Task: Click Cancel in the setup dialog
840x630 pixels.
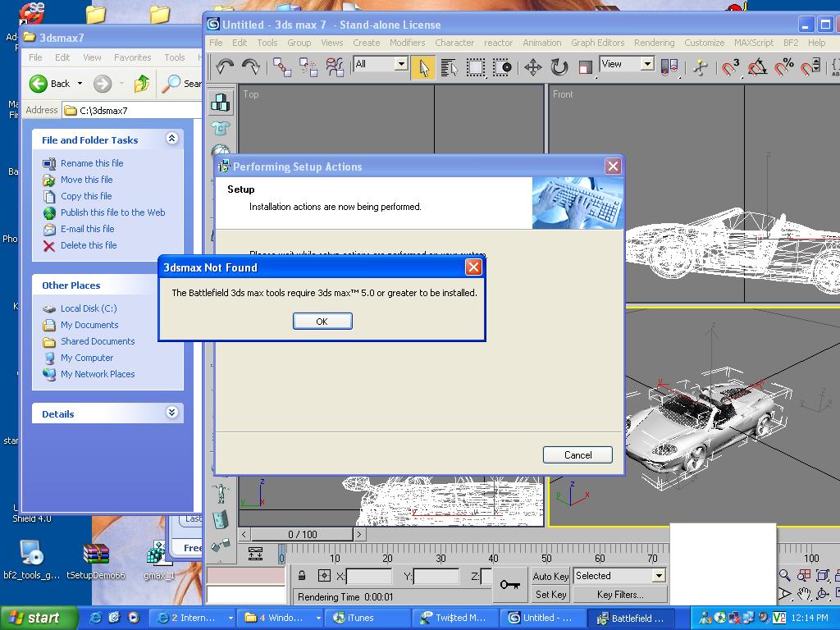Action: click(x=577, y=454)
